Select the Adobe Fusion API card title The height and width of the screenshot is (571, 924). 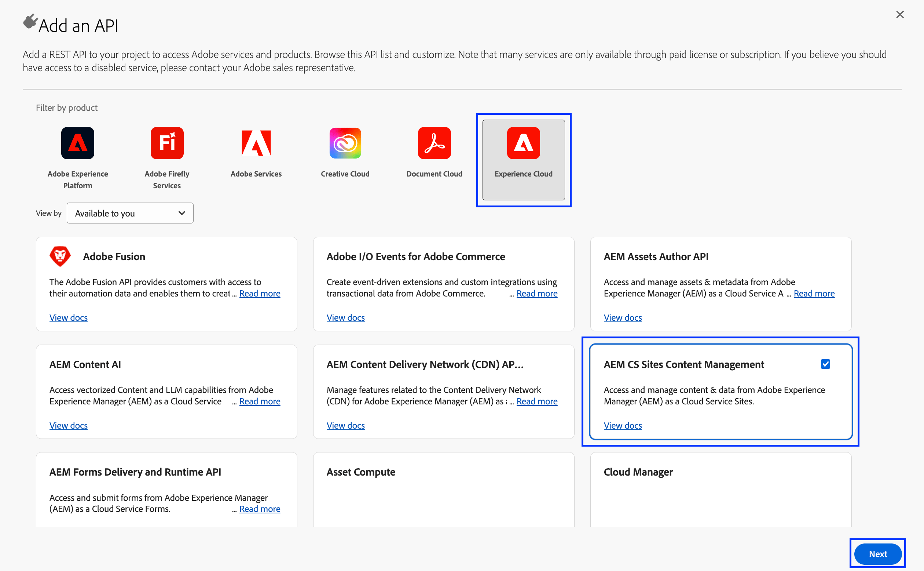(114, 257)
